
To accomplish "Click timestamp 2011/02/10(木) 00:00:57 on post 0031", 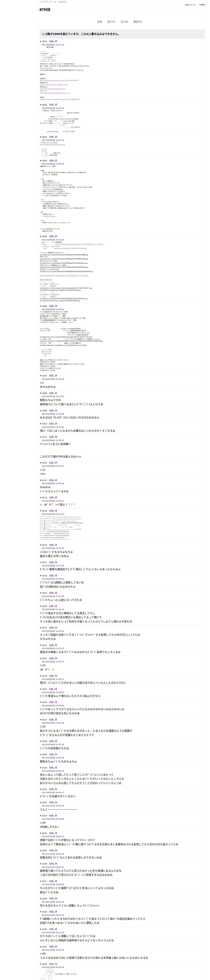I will 53,792.
